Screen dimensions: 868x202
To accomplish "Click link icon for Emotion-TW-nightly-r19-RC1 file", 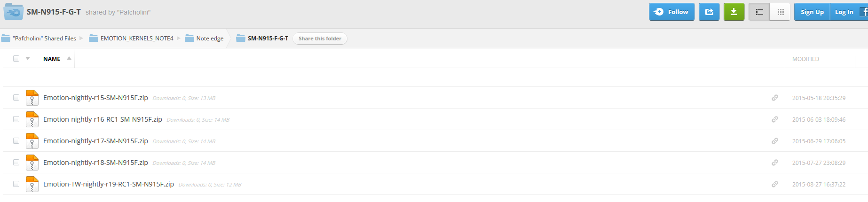I will (x=775, y=184).
